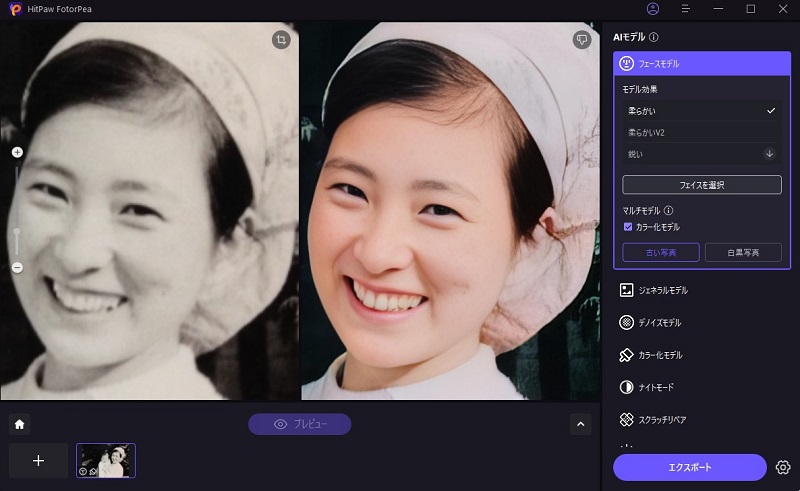Click the フェイスを選択 button
Screen dimensions: 800x491
click(x=702, y=185)
